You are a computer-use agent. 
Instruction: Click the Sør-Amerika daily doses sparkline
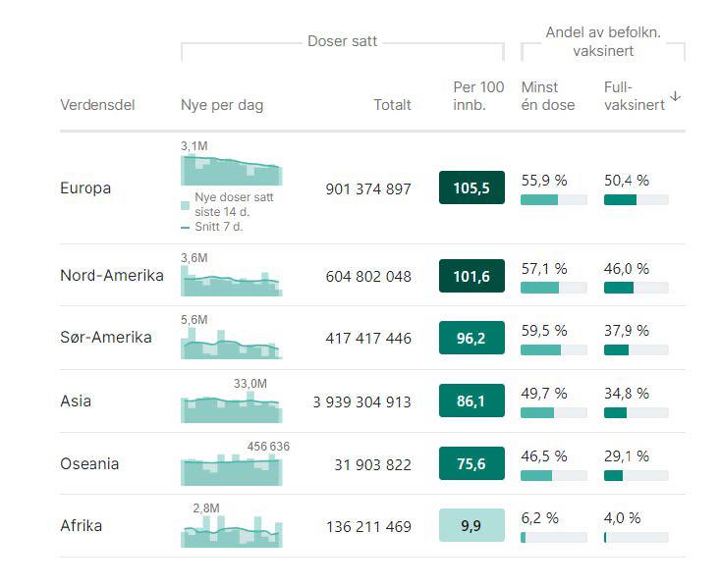pyautogui.click(x=231, y=345)
